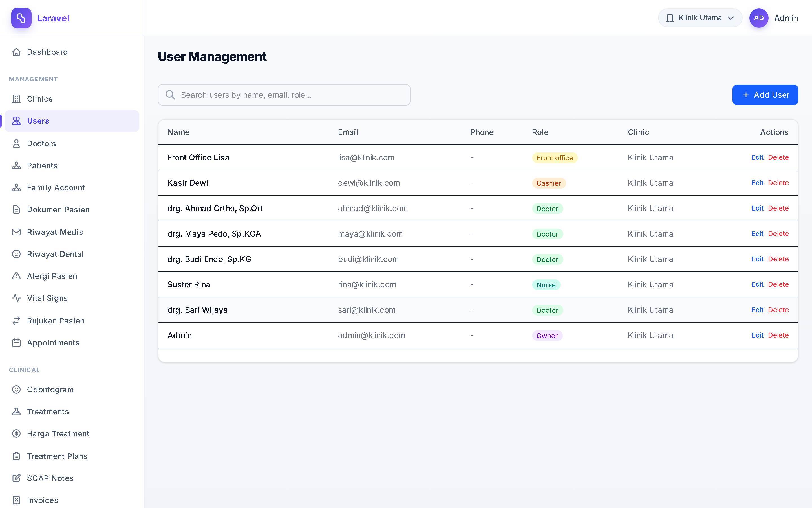The height and width of the screenshot is (508, 812).
Task: Delete drg. Maya Pedo, Sp.KGA user
Action: [x=778, y=233]
